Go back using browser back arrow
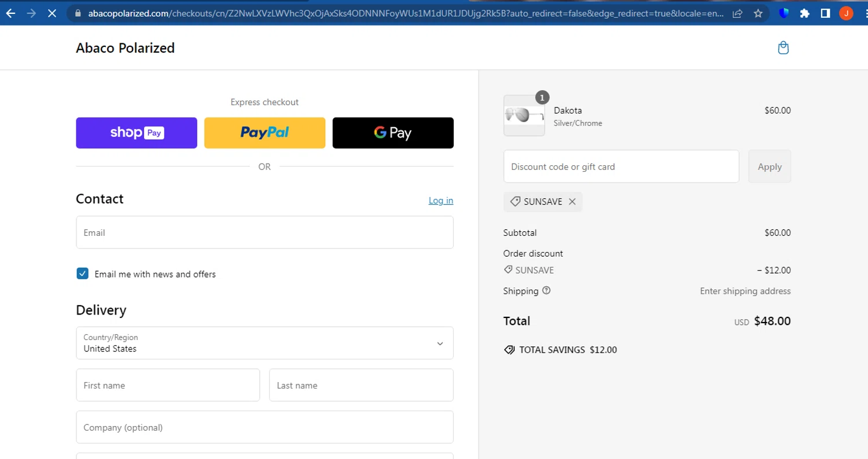 coord(10,13)
